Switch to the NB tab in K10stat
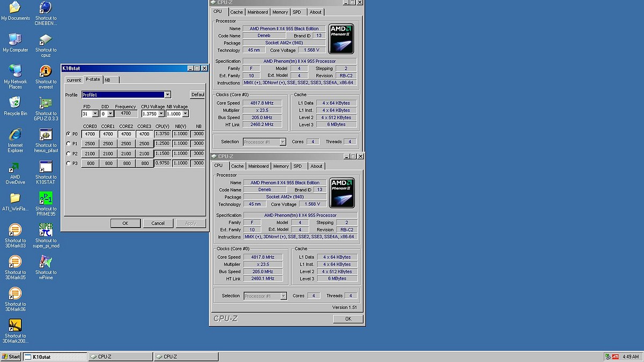 [x=108, y=80]
